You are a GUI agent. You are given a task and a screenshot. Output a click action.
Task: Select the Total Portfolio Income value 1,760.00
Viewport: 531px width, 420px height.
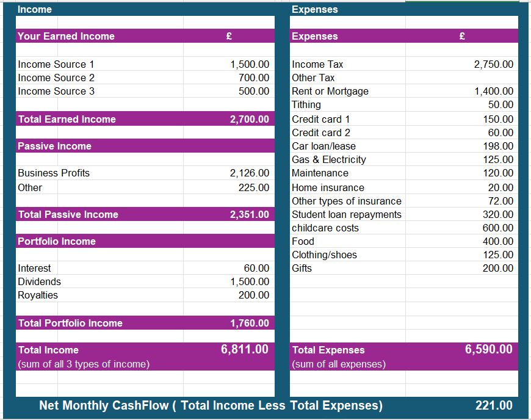coord(250,323)
